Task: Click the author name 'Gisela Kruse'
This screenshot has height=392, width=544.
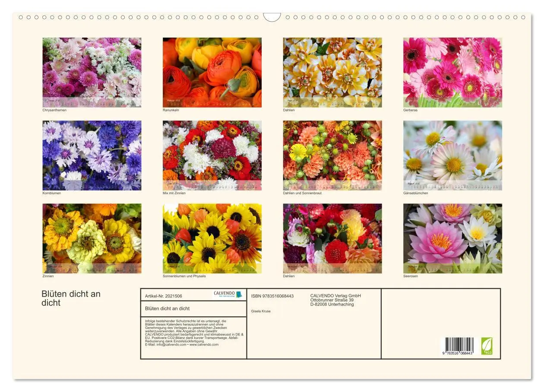Action: [261, 311]
